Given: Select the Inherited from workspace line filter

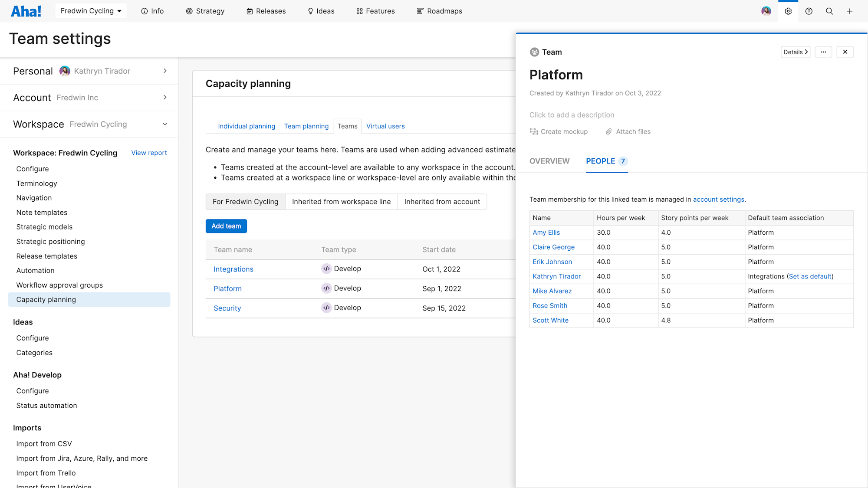Looking at the screenshot, I should point(341,201).
